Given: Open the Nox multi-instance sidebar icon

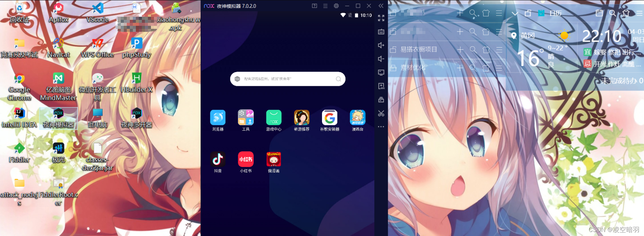Looking at the screenshot, I should tap(381, 100).
